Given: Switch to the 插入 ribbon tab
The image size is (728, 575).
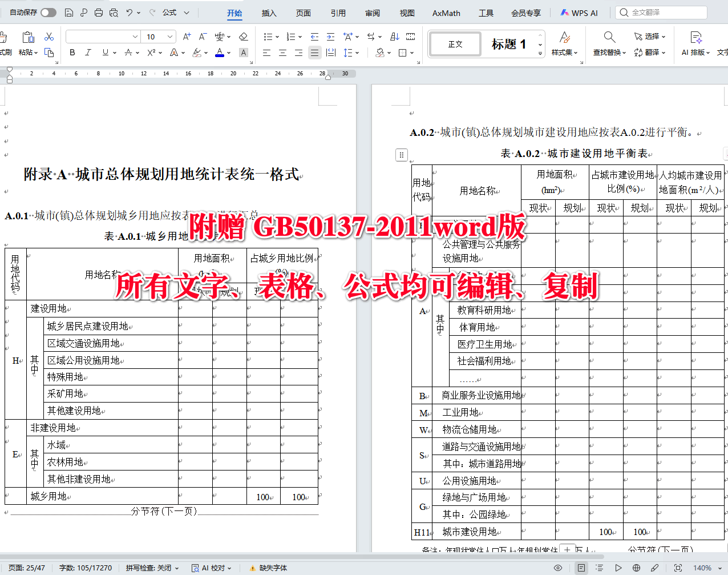Looking at the screenshot, I should click(x=268, y=13).
